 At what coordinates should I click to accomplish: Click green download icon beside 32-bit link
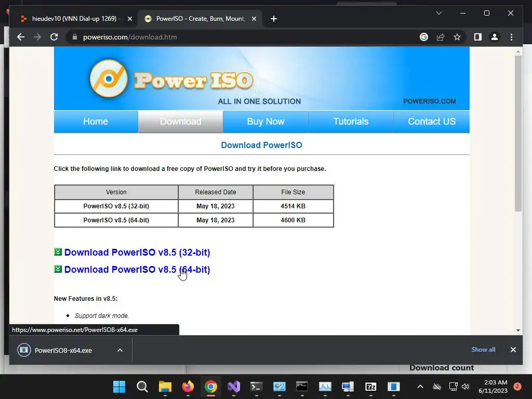coord(58,252)
